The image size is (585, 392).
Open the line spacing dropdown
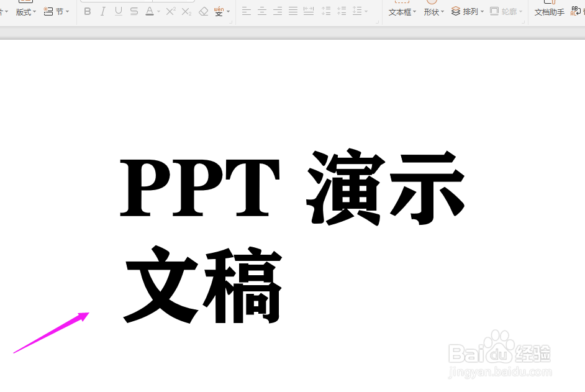[x=365, y=11]
